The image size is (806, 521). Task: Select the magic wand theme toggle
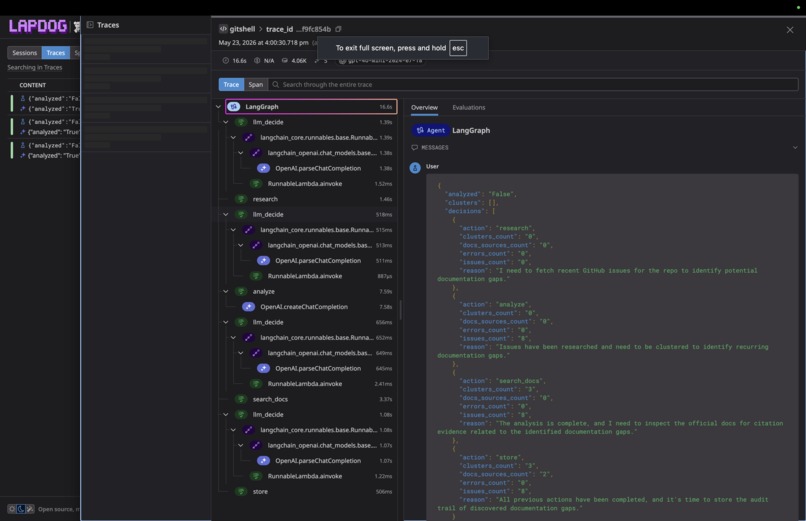[x=30, y=509]
